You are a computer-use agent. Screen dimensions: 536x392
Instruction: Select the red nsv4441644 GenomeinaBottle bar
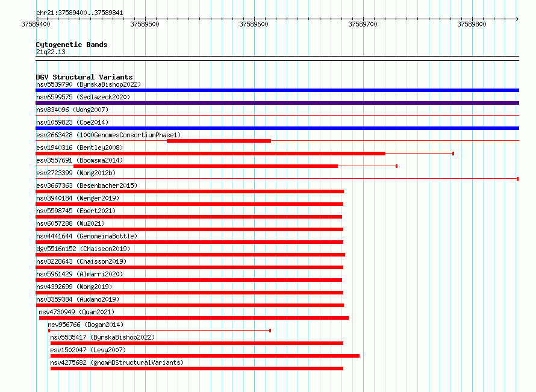(x=189, y=242)
